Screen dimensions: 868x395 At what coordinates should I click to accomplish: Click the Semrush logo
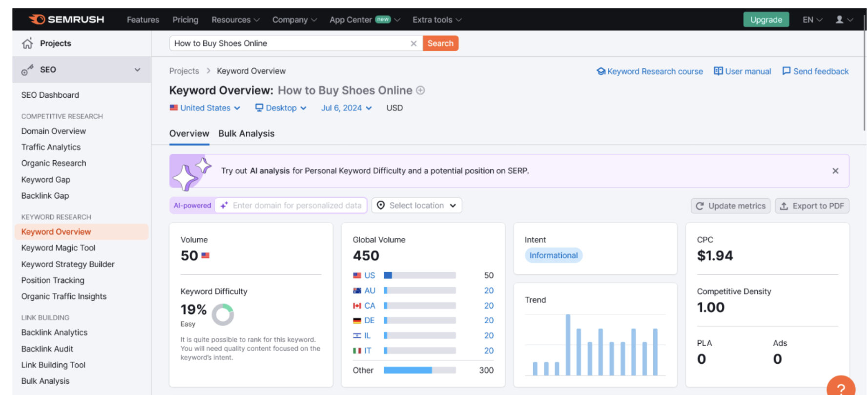[66, 20]
